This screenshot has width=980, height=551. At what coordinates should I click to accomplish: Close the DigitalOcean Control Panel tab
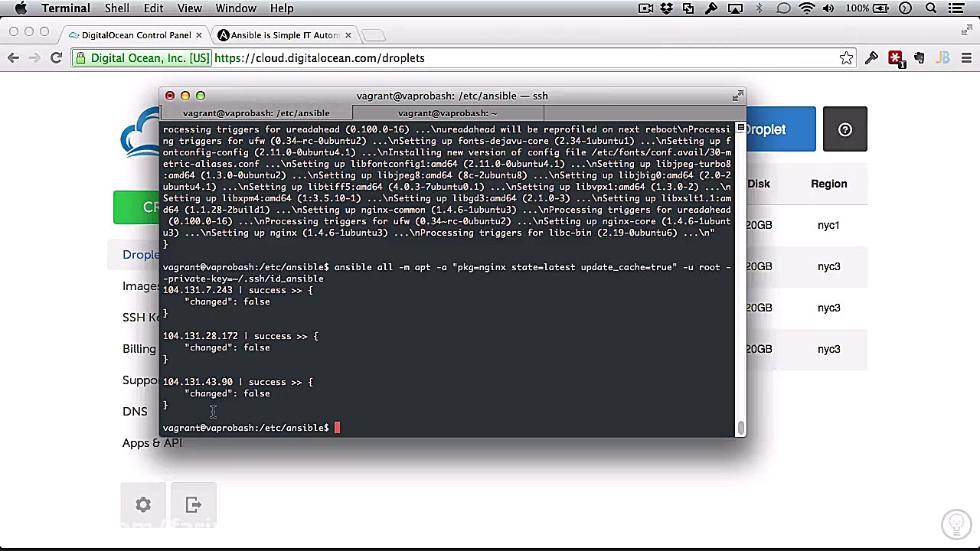[x=199, y=35]
